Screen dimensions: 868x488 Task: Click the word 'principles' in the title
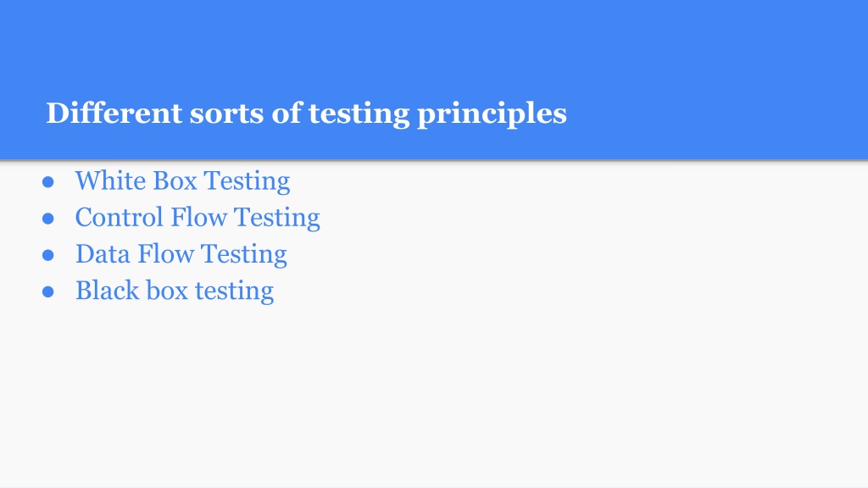pos(492,114)
